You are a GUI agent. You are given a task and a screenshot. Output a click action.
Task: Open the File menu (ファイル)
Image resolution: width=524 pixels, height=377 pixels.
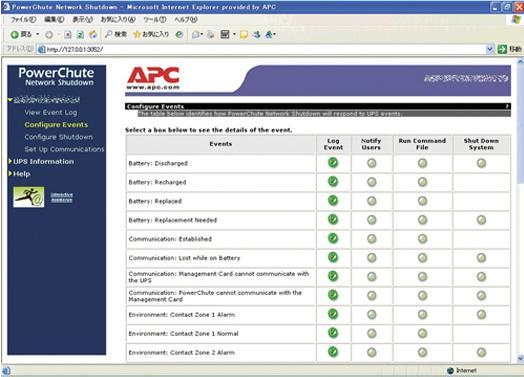click(23, 20)
